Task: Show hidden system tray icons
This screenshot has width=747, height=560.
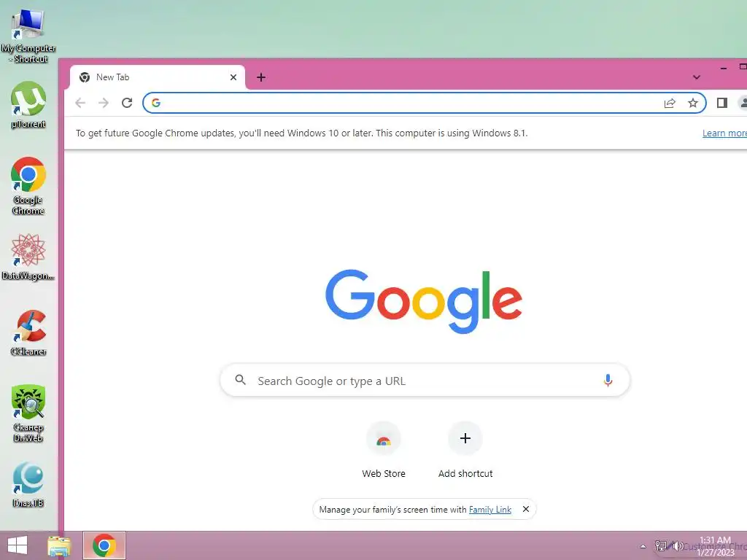Action: tap(643, 546)
